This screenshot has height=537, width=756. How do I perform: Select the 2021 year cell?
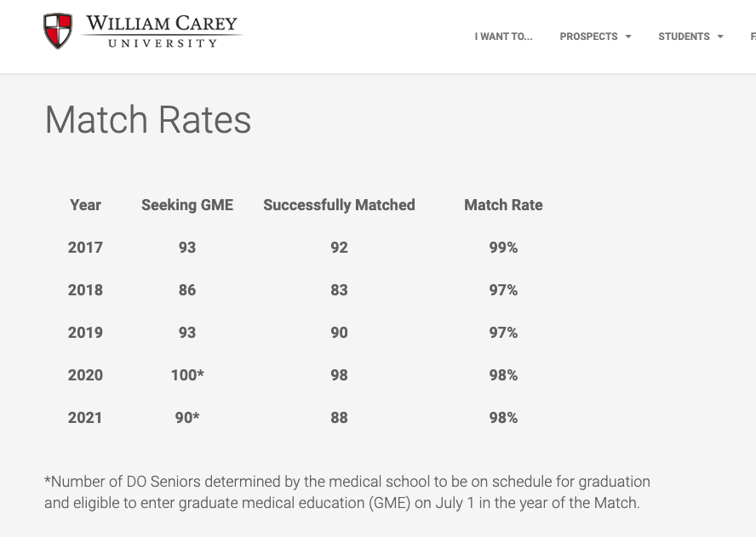pyautogui.click(x=85, y=418)
